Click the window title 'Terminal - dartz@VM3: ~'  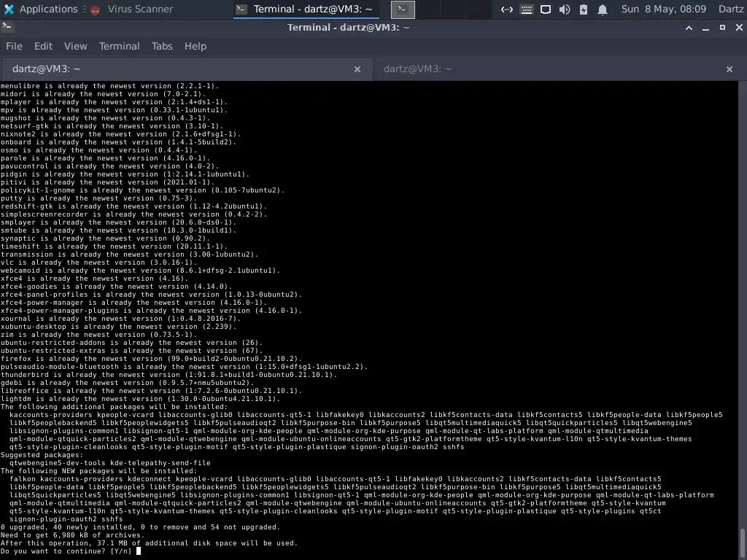(349, 28)
